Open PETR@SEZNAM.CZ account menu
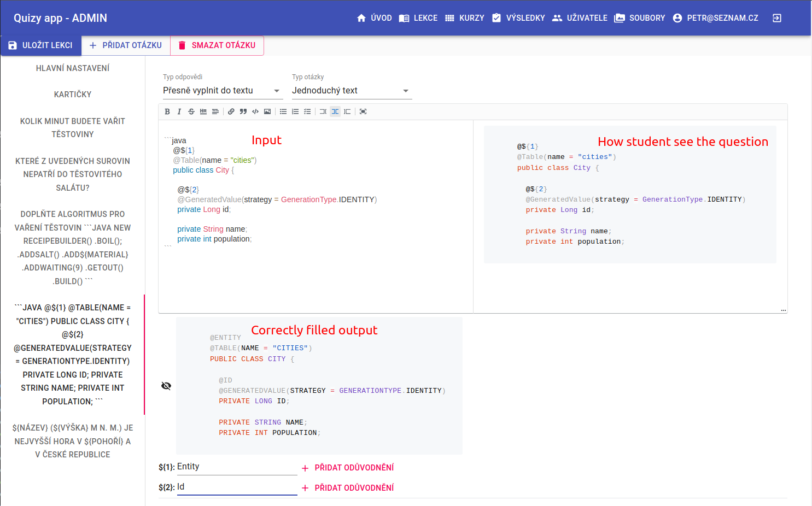This screenshot has height=506, width=812. 716,18
